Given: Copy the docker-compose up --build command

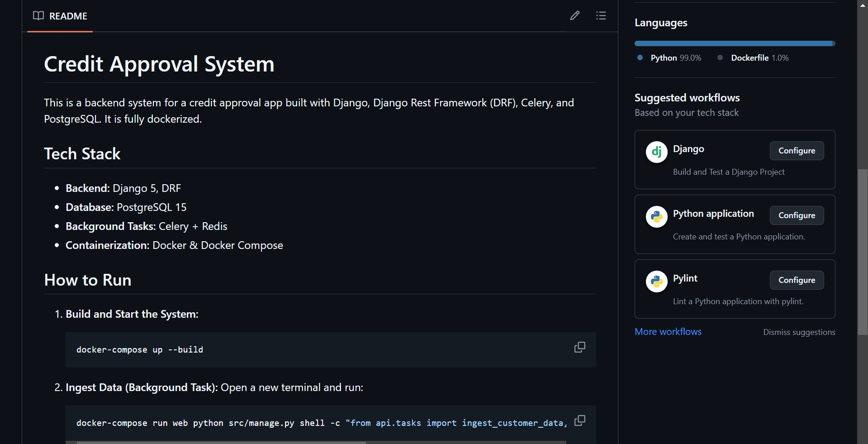Looking at the screenshot, I should pos(579,347).
